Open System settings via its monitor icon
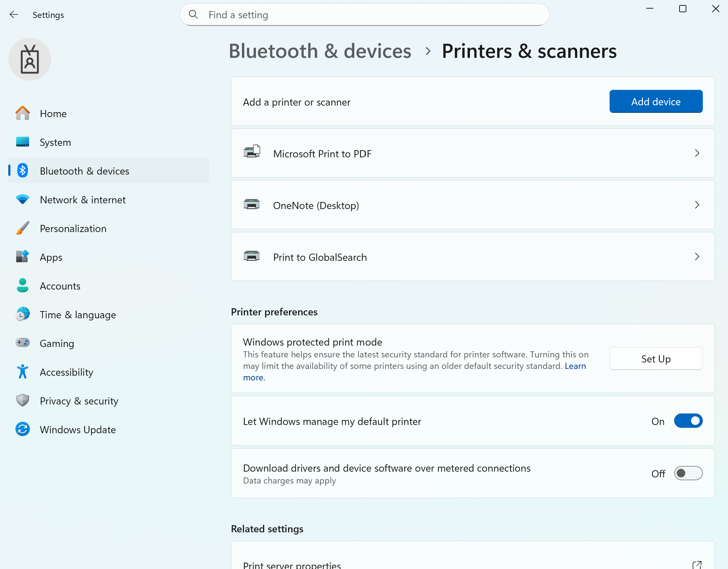 [x=22, y=142]
